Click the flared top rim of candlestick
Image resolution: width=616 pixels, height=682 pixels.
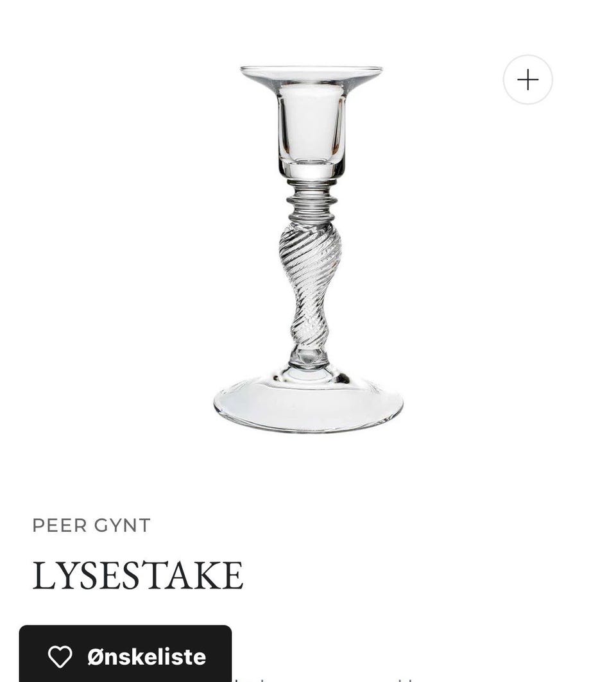[311, 75]
